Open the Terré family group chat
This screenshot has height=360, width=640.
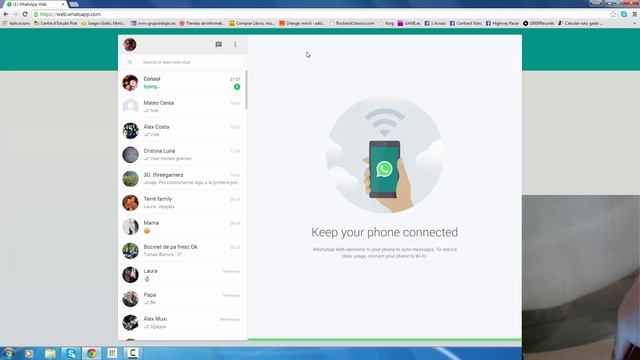tap(182, 202)
